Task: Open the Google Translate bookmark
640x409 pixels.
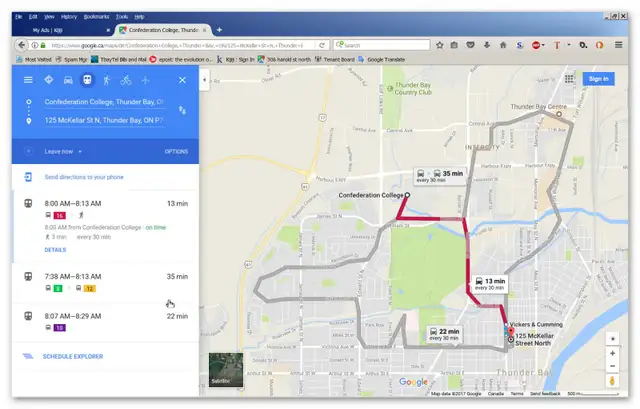Action: click(382, 60)
